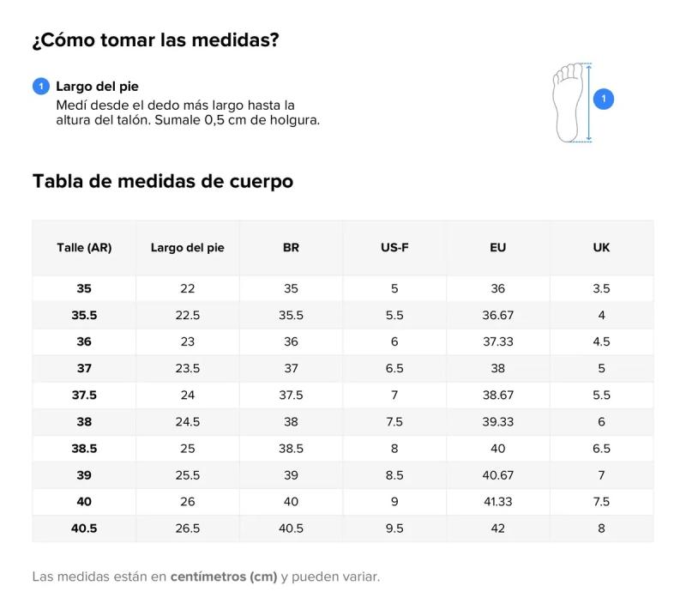Click the foot outline illustration
The image size is (686, 616).
(x=569, y=102)
